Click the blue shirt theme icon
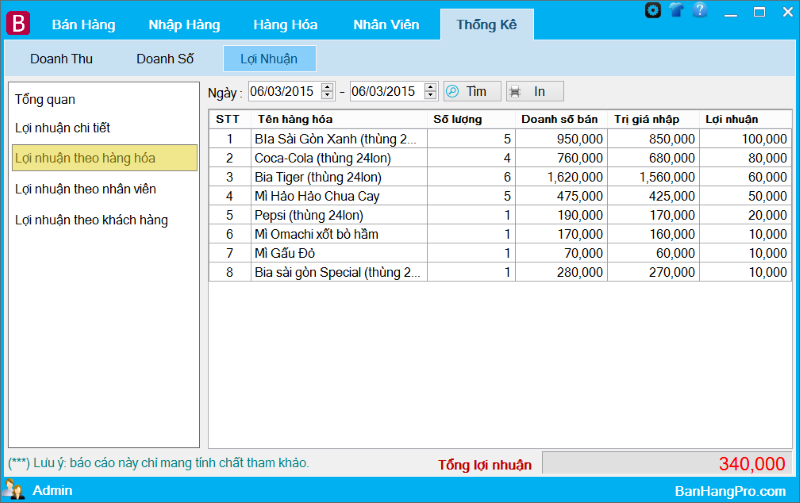The image size is (800, 503). click(677, 11)
